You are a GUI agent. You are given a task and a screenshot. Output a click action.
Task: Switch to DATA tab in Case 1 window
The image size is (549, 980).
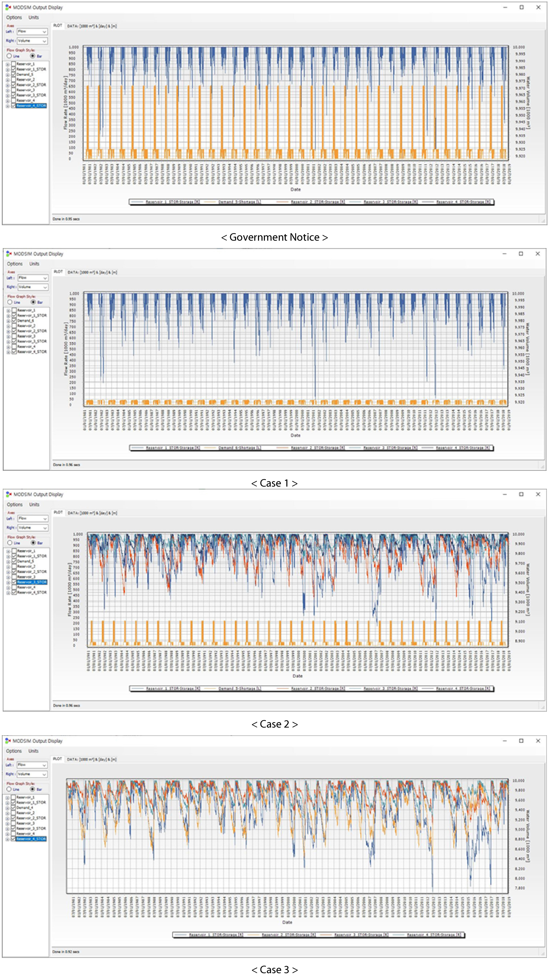(92, 272)
